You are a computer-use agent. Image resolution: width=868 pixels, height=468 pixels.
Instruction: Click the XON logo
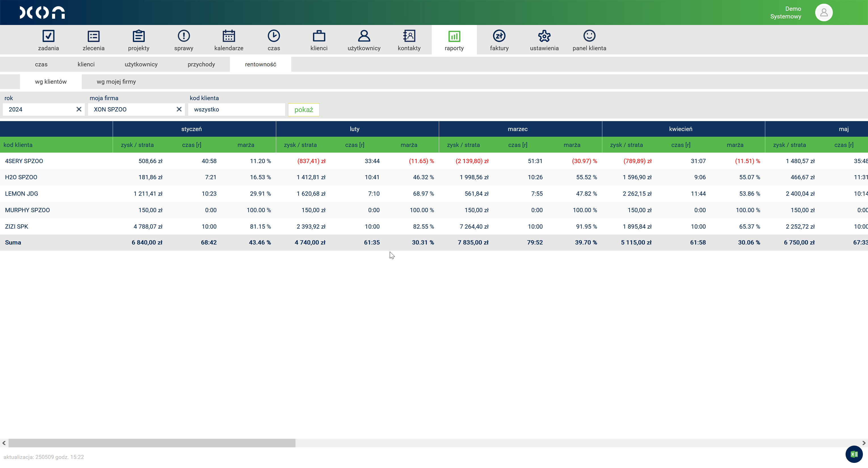(x=42, y=12)
